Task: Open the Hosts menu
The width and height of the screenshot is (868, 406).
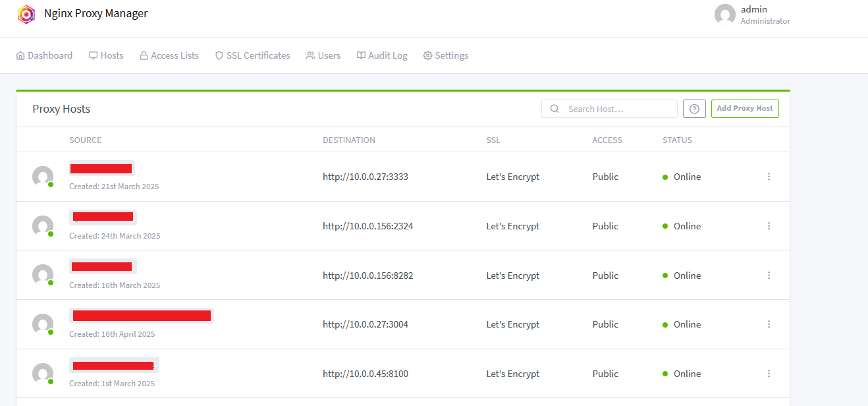Action: tap(106, 56)
